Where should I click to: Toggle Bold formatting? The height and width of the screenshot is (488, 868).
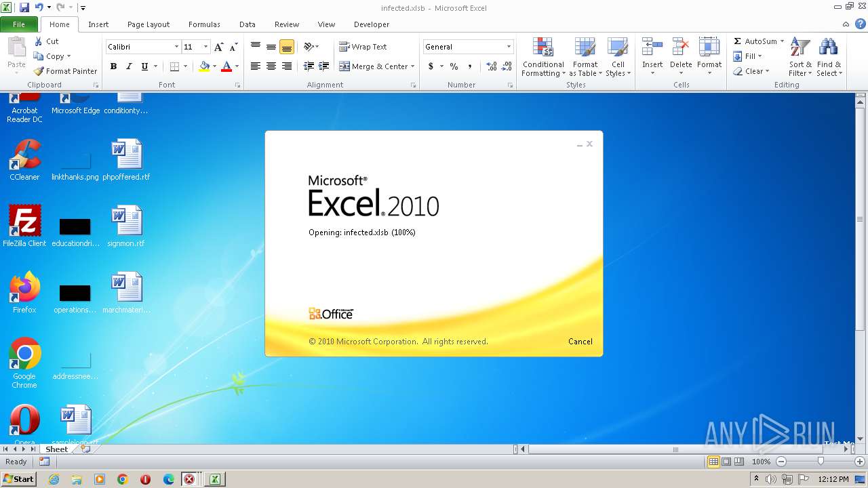pos(113,66)
